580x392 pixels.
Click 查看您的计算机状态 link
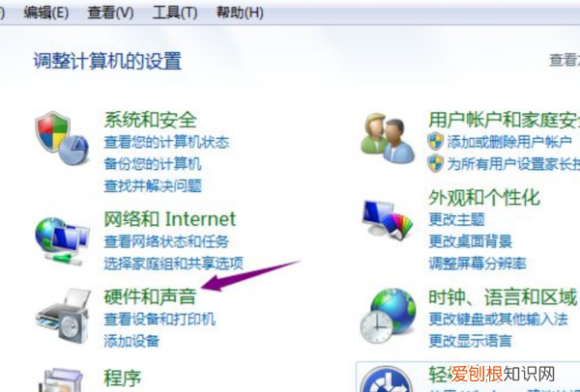[x=166, y=142]
